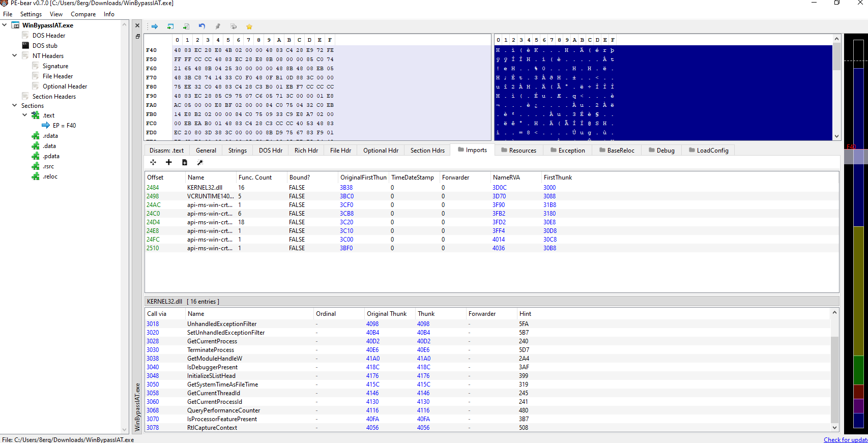Select the TerminateProcess function row

tap(487, 350)
